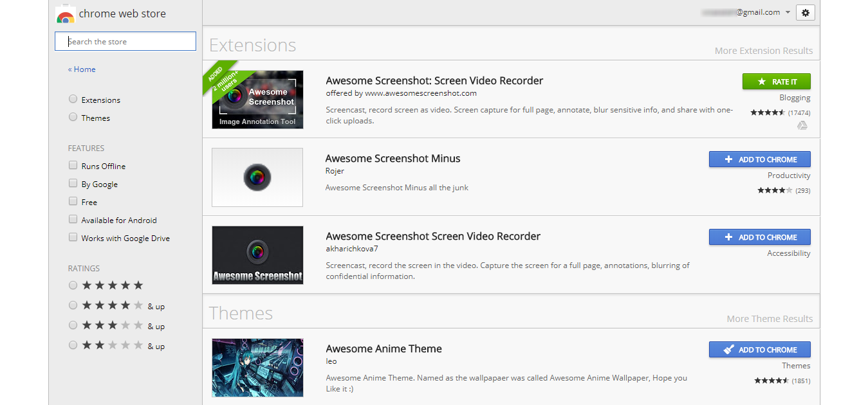Open the Awesome Screenshot Minus title

(393, 159)
